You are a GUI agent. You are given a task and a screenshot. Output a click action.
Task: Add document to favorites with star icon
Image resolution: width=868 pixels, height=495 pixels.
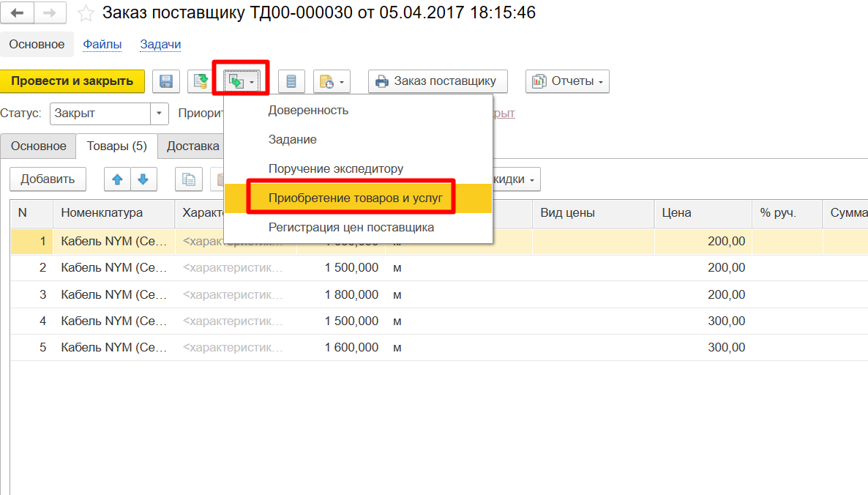click(x=86, y=13)
